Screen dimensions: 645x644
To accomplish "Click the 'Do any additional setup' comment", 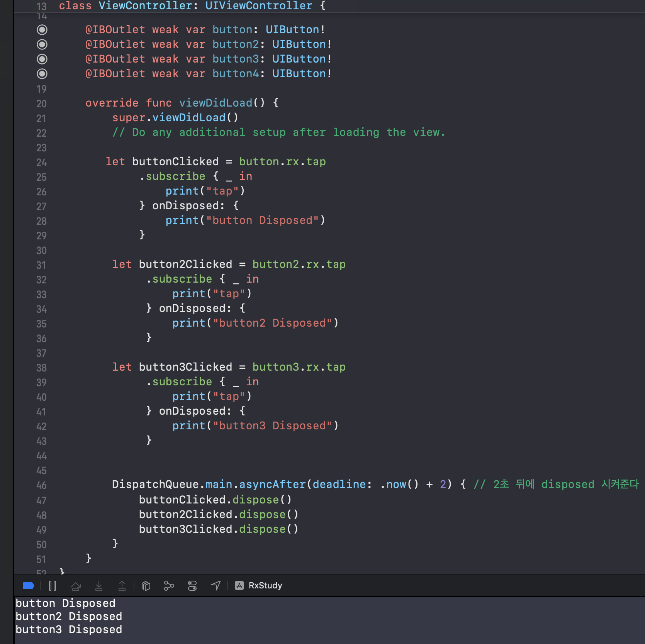I will coord(279,132).
